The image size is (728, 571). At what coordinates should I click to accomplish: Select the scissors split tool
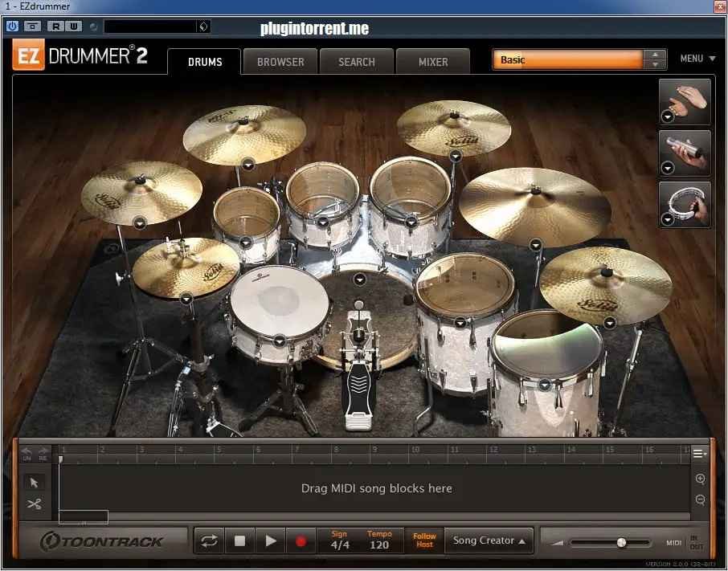(34, 504)
